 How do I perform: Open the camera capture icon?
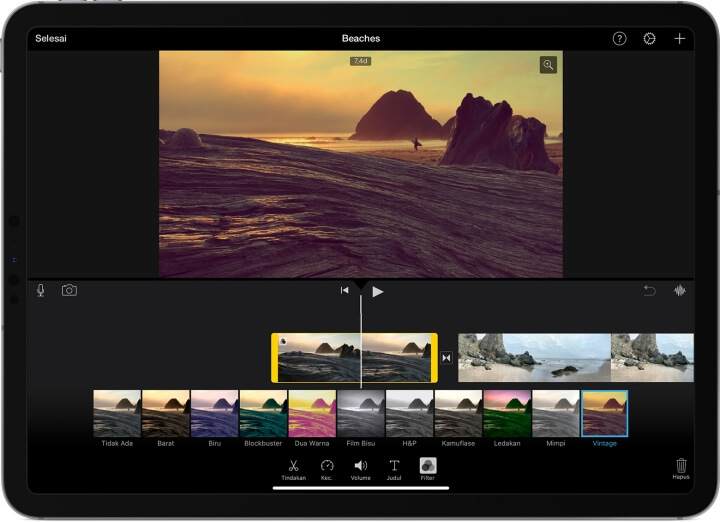pos(69,290)
